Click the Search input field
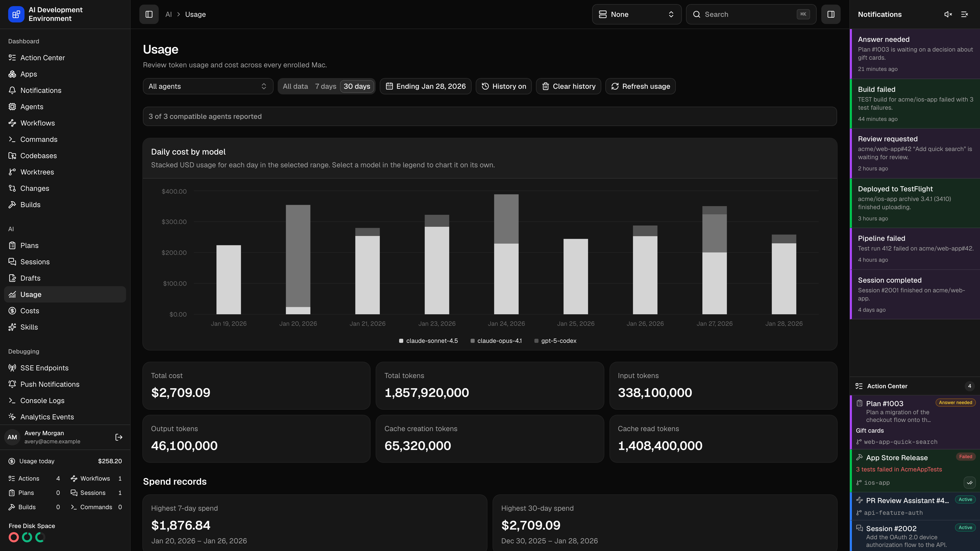 (751, 15)
